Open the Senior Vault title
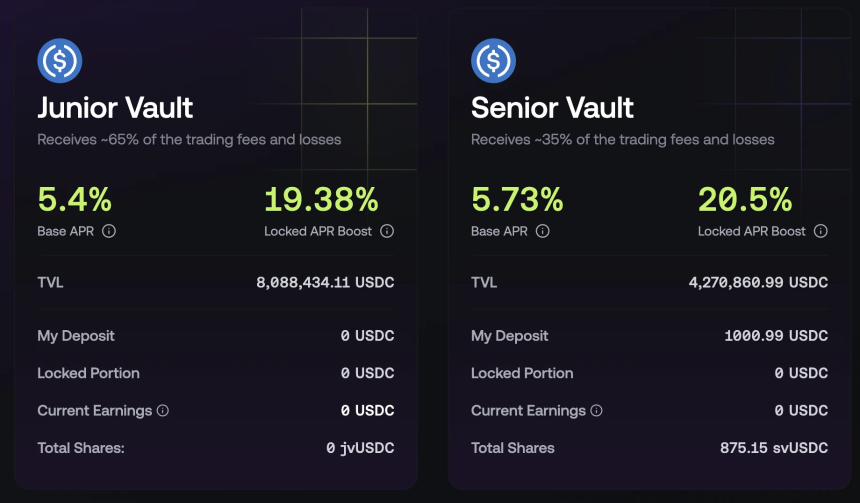 (552, 107)
